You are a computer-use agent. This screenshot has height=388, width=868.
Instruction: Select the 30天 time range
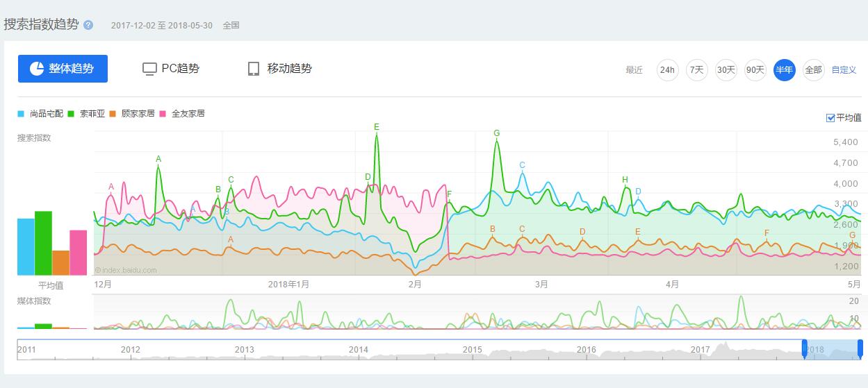pyautogui.click(x=726, y=70)
